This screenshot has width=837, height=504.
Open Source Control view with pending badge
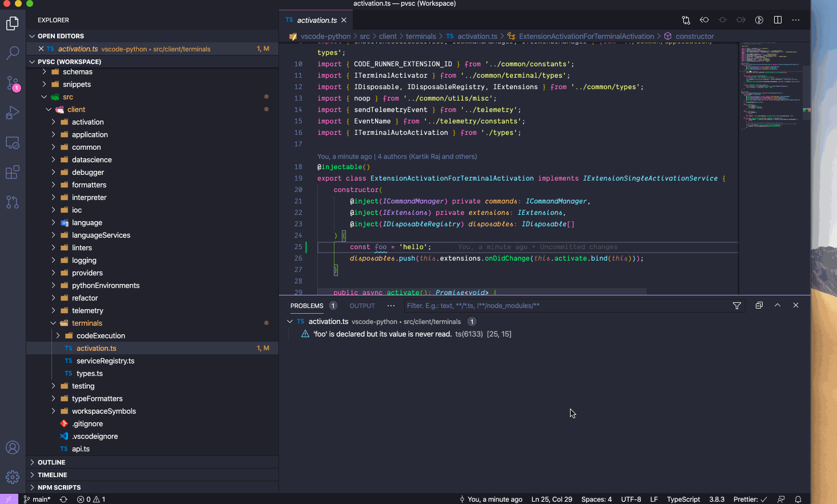tap(13, 83)
